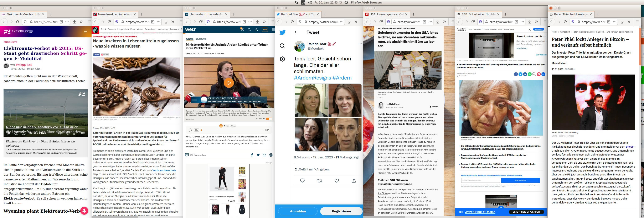Open tracking protection shield in Berliner Zeitung window
This screenshot has height=218, width=644.
click(x=573, y=22)
